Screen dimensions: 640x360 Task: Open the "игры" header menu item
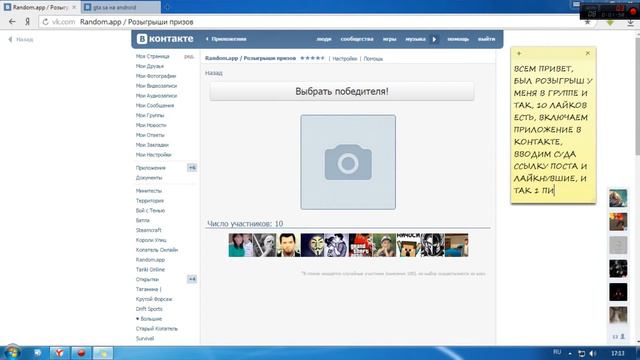pos(389,39)
